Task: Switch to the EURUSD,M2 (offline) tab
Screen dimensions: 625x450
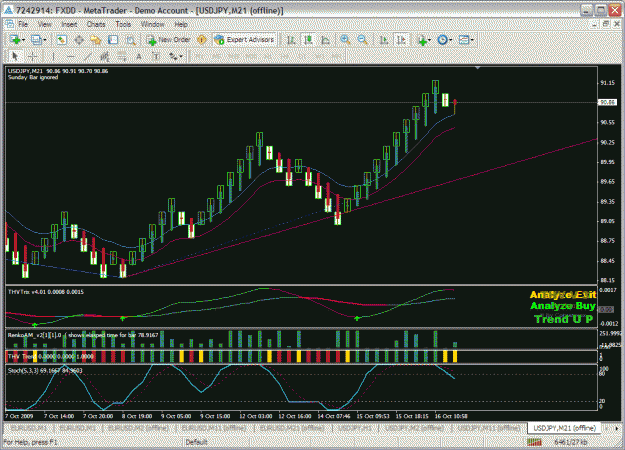Action: click(138, 428)
